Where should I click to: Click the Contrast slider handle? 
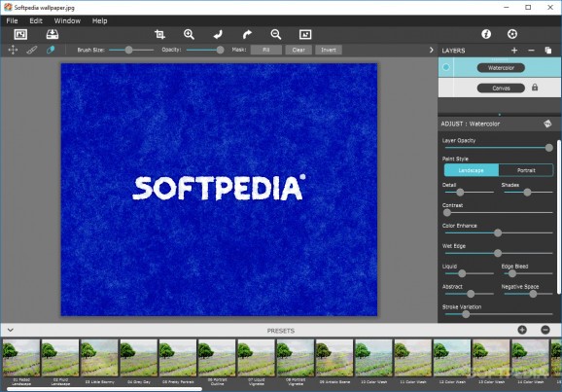click(447, 213)
